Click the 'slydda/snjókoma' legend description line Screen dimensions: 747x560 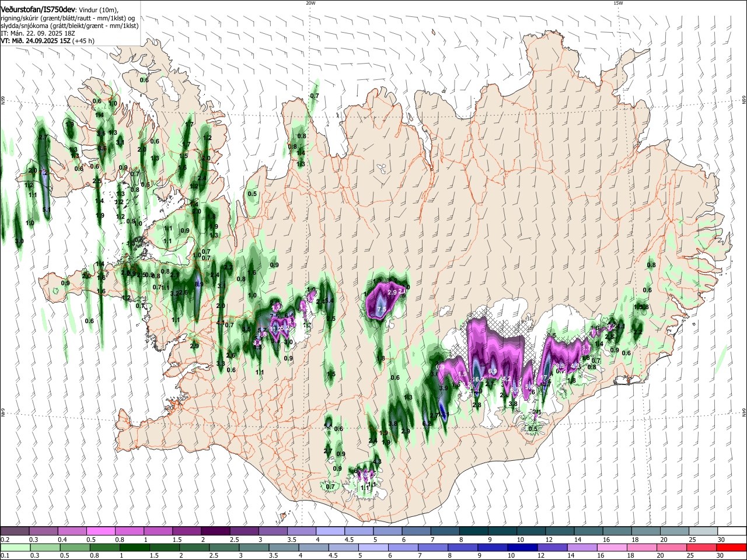[69, 26]
